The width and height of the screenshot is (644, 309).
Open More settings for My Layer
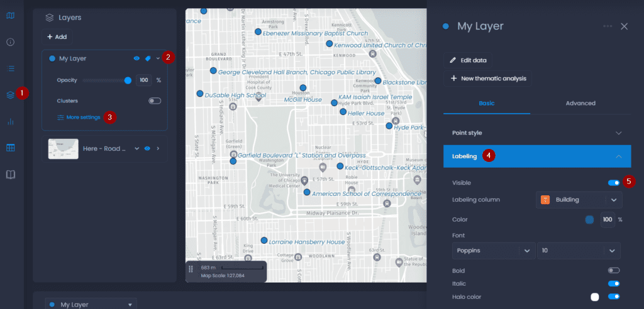click(79, 117)
